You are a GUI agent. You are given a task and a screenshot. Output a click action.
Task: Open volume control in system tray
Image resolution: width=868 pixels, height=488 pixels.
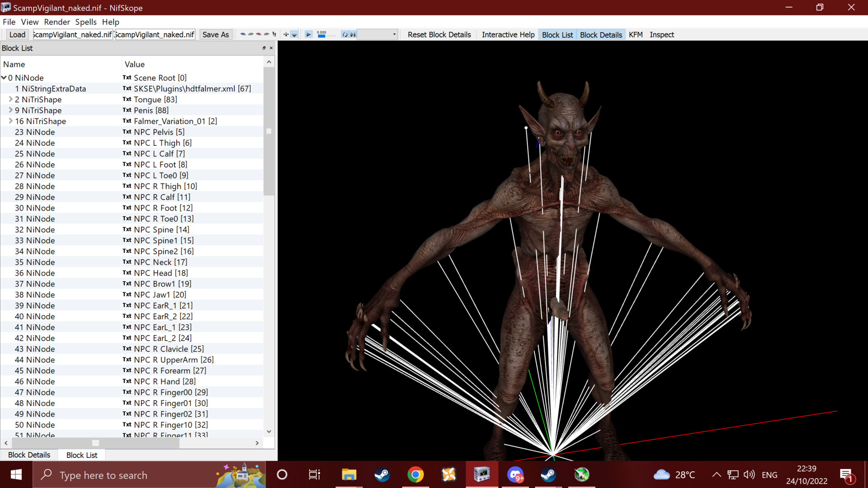(x=749, y=474)
